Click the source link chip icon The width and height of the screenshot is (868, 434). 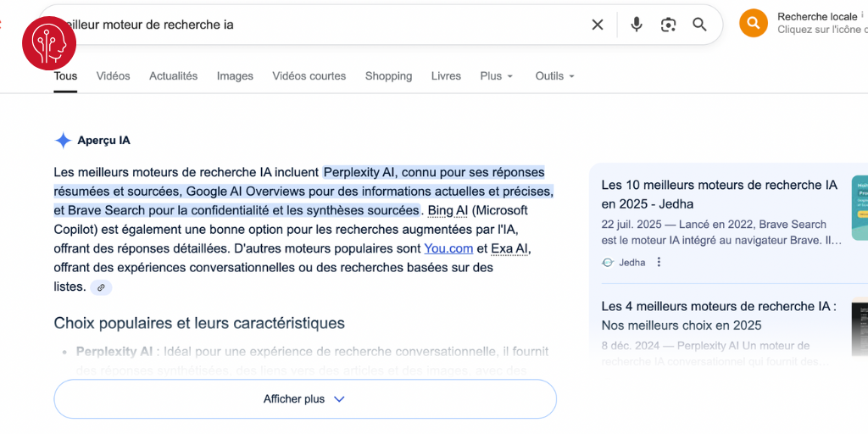point(101,287)
